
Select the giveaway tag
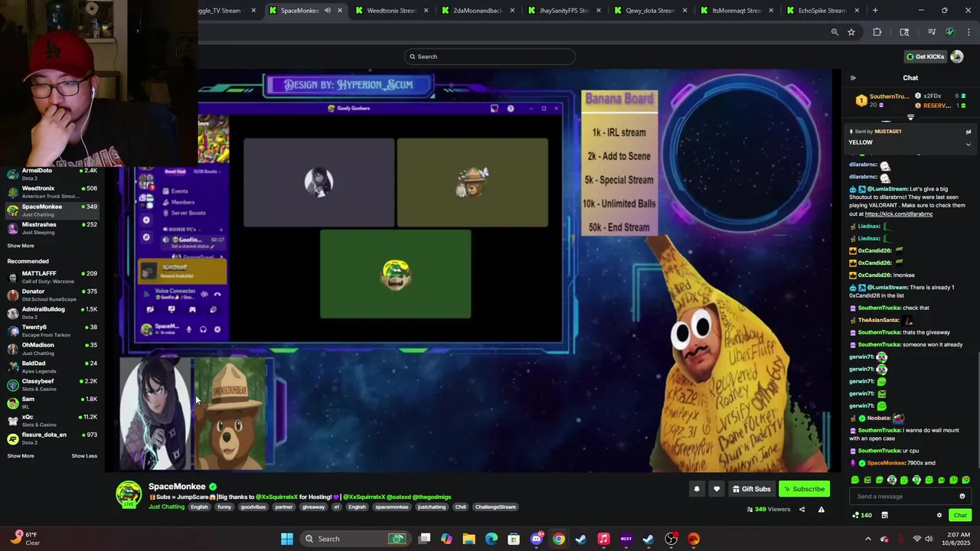pyautogui.click(x=313, y=507)
